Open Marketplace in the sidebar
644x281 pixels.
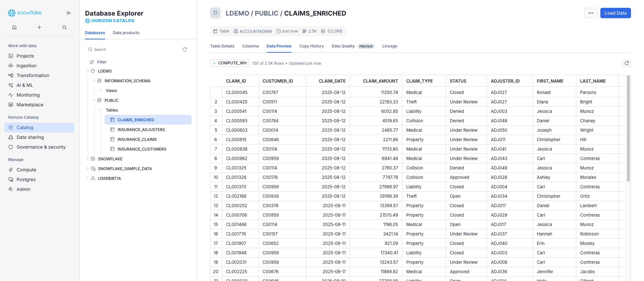(x=39, y=105)
